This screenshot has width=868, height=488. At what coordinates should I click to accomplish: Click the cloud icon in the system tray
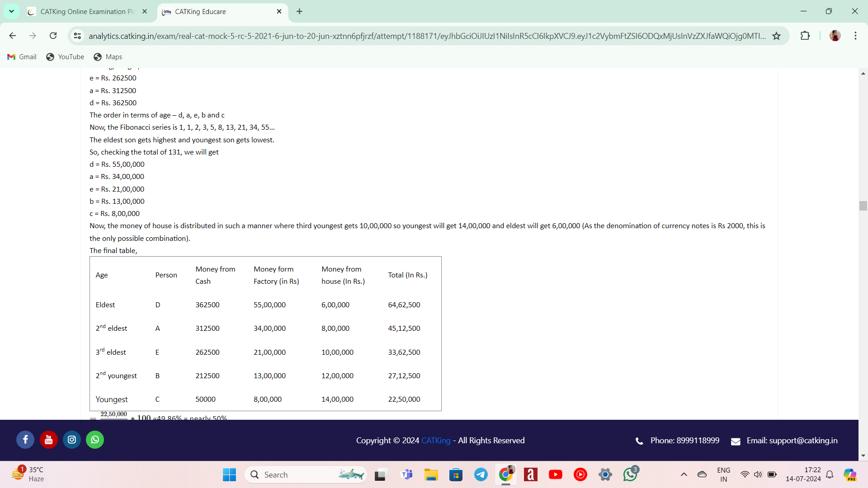click(x=702, y=474)
